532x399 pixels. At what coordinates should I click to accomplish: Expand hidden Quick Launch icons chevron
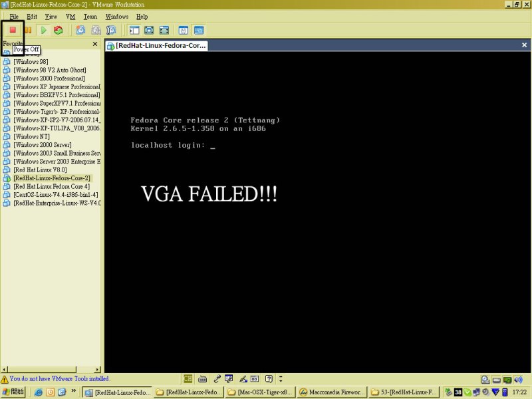click(x=73, y=391)
